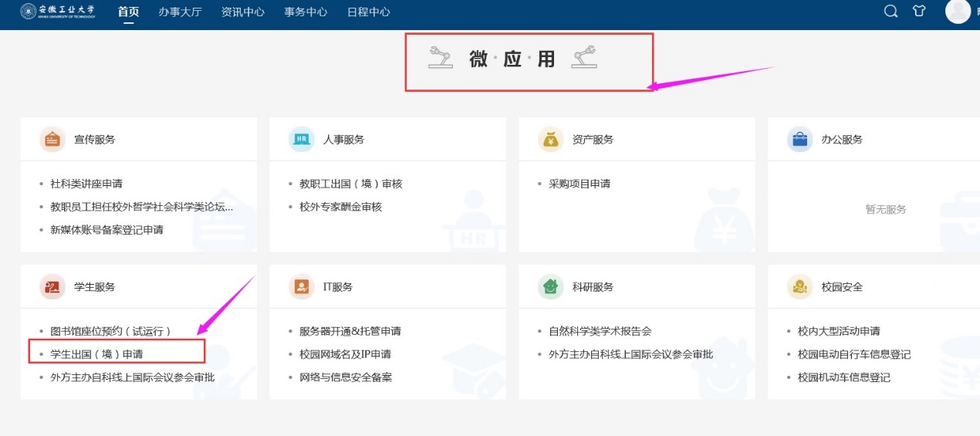
Task: Click the search magnifier icon
Action: coord(890,12)
